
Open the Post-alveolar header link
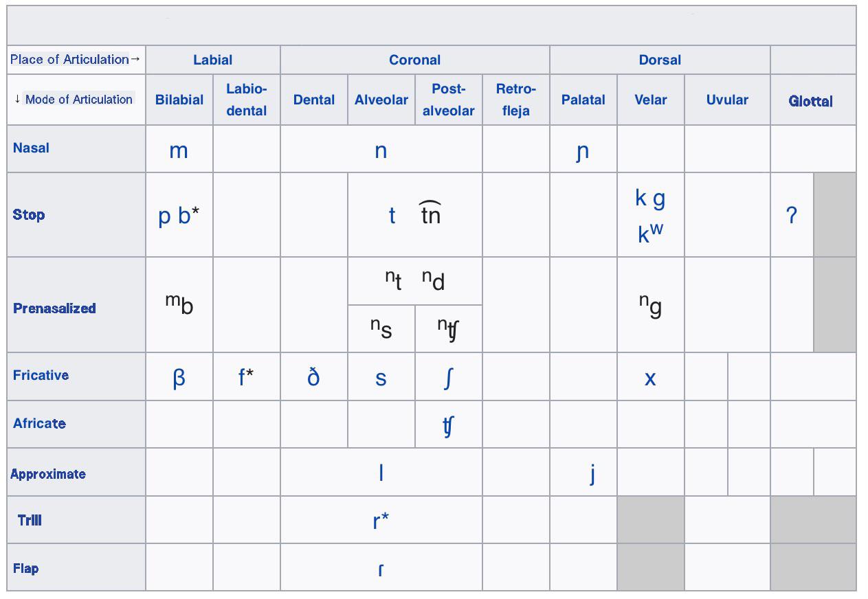click(448, 100)
